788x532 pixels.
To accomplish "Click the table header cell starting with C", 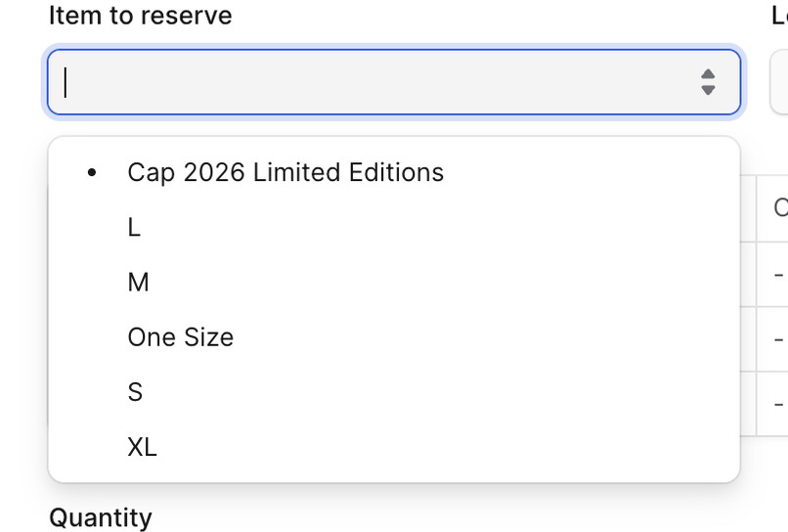I will click(772, 208).
